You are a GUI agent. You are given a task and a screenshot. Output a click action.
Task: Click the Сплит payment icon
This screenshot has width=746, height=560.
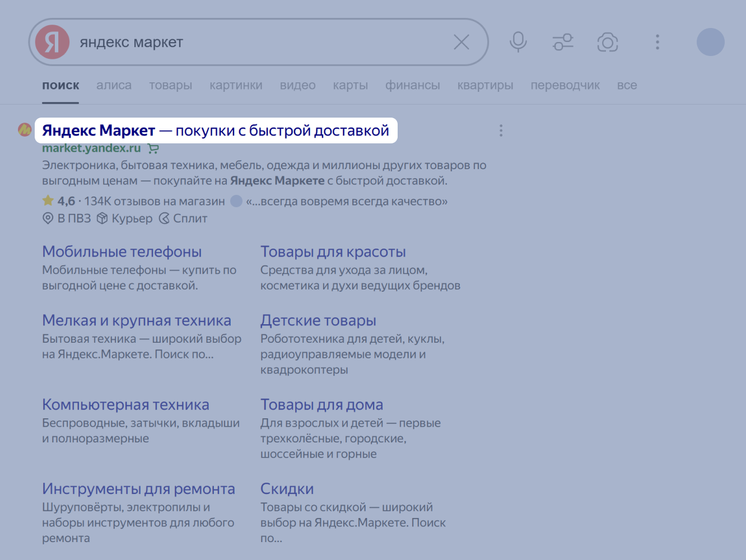(164, 218)
